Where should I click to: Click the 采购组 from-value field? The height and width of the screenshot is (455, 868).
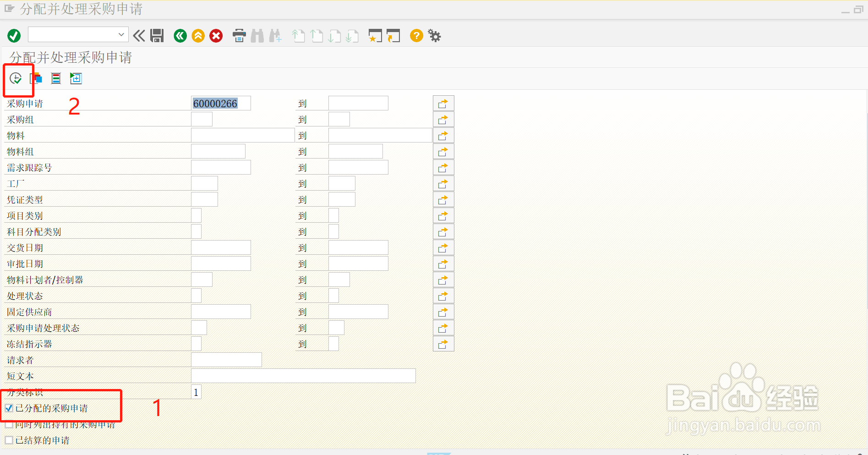202,119
